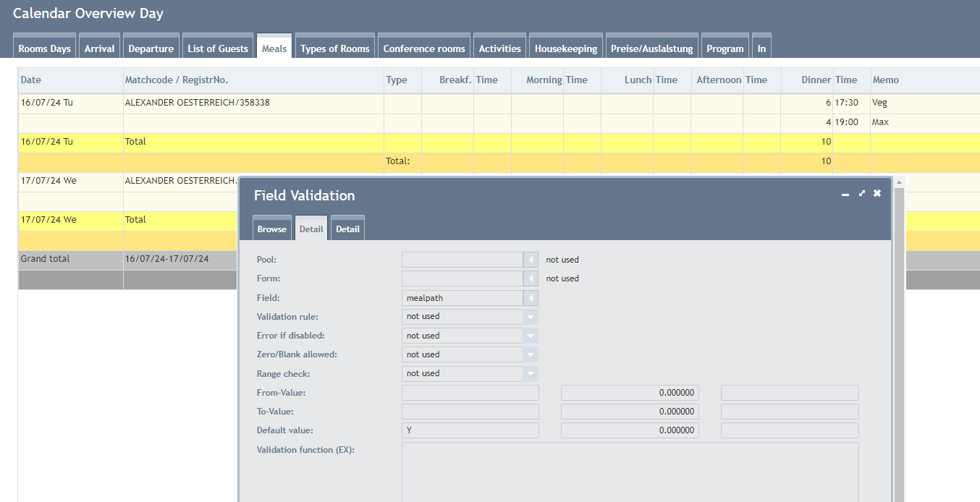This screenshot has height=502, width=980.
Task: Click the Grand total row label
Action: point(45,259)
